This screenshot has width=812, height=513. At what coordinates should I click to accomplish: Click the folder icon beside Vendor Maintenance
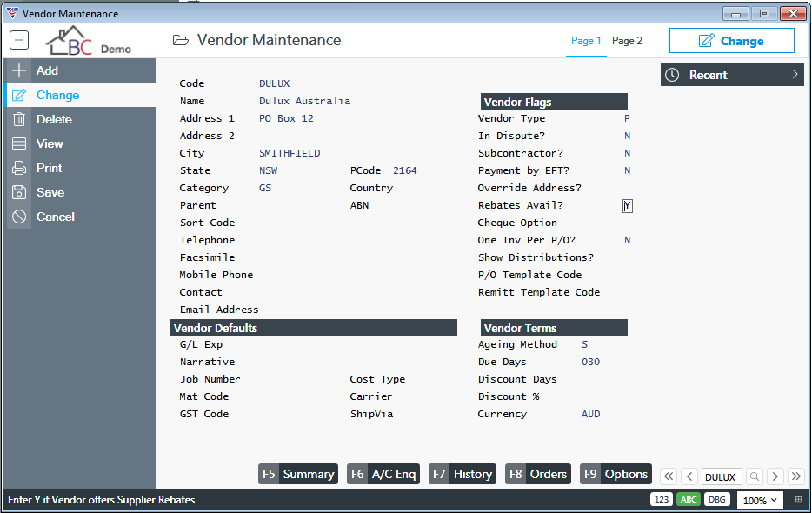point(180,40)
